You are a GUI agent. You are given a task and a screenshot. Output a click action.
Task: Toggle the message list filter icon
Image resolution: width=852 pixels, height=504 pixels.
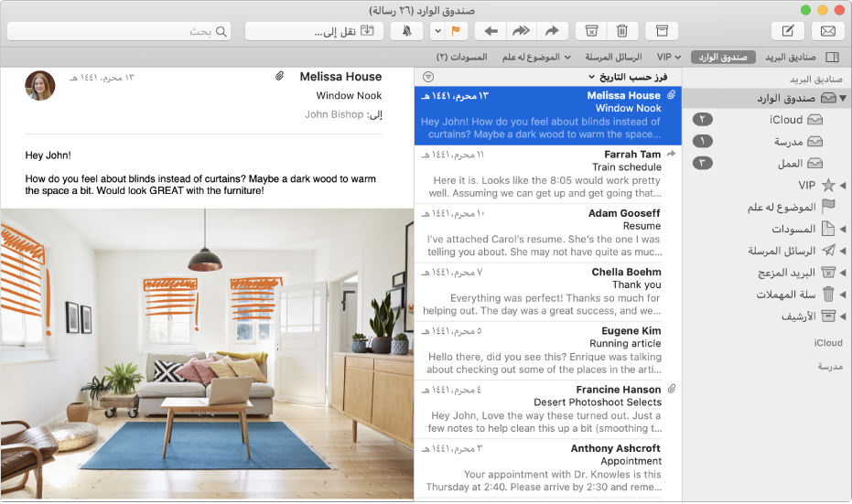(x=428, y=77)
